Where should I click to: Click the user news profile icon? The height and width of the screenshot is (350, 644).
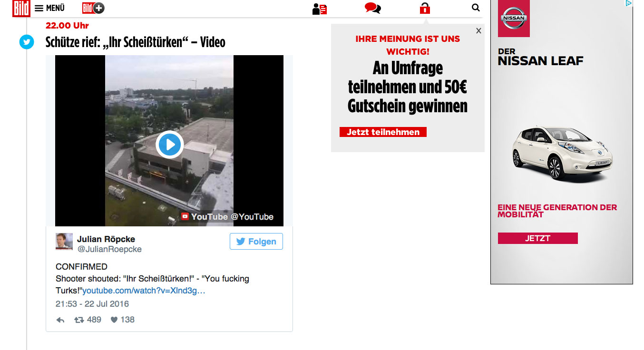(x=320, y=9)
